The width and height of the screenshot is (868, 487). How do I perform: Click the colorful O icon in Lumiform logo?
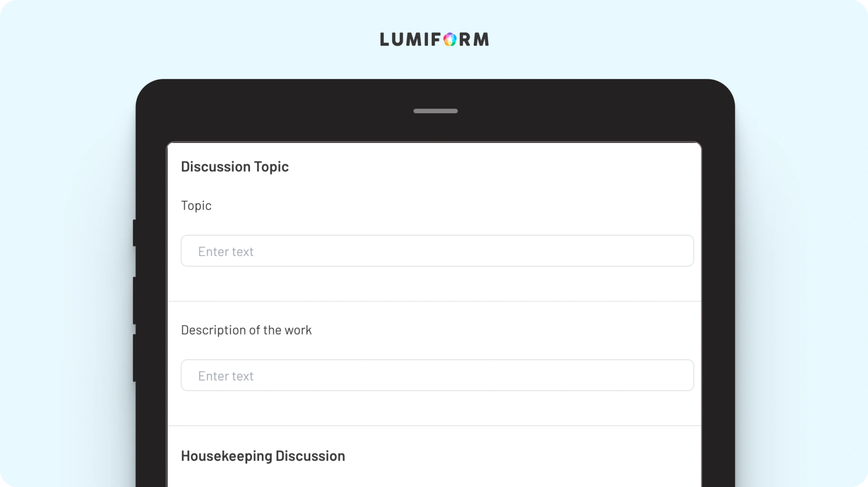(x=450, y=39)
